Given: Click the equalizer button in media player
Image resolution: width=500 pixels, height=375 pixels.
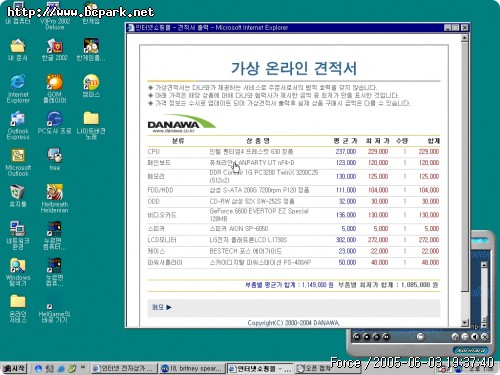Looking at the screenshot, I should click(456, 337).
